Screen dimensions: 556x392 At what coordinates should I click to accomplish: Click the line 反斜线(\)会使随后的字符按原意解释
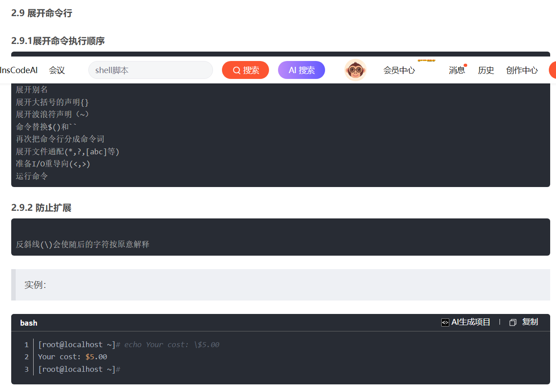pyautogui.click(x=83, y=244)
